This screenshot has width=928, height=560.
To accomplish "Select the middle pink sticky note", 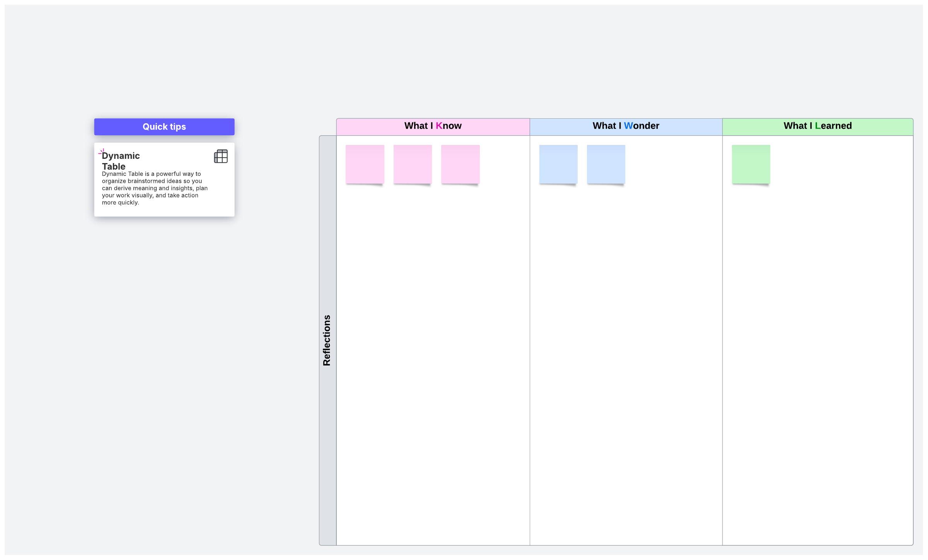I will pos(413,164).
